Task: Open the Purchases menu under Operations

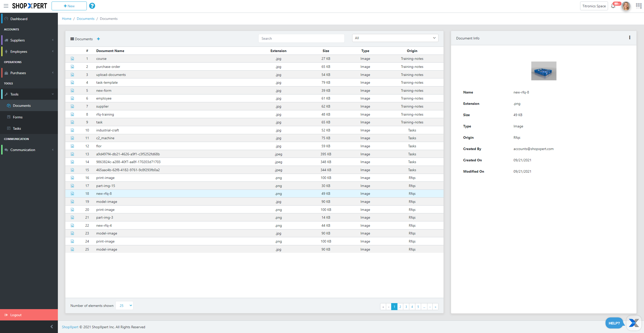Action: [x=18, y=73]
